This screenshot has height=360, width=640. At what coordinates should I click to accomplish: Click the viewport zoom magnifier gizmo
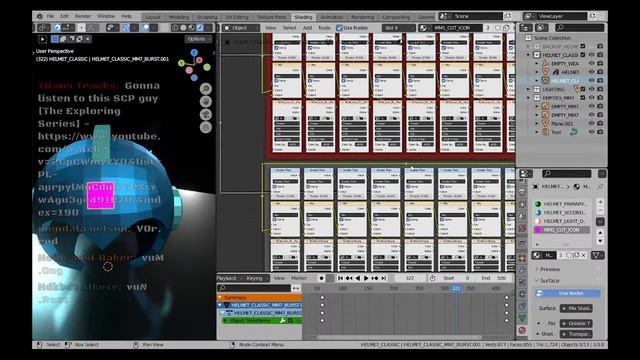(206, 89)
